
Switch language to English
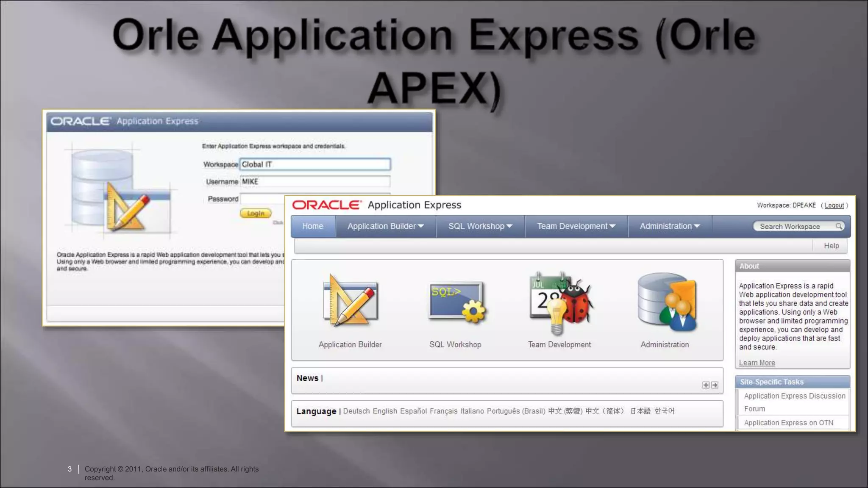coord(385,411)
